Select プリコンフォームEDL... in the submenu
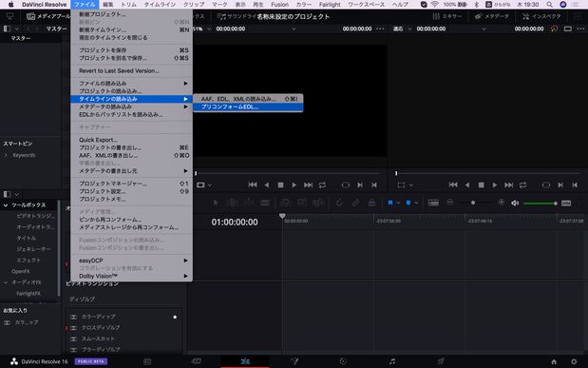 coord(248,107)
